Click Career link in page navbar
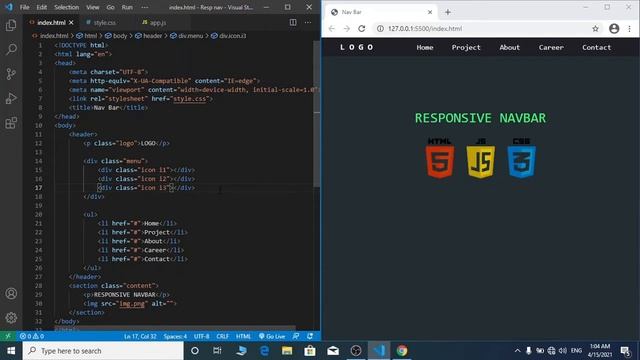This screenshot has width=640, height=360. click(551, 47)
